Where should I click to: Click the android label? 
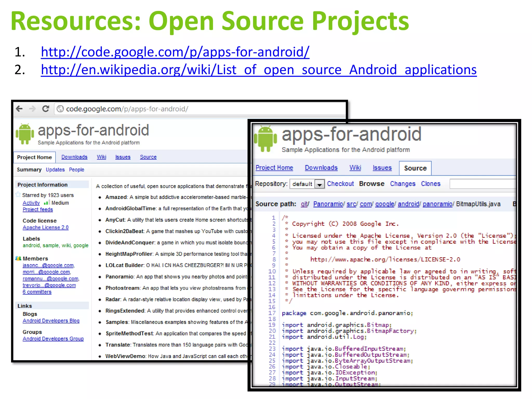[x=31, y=245]
